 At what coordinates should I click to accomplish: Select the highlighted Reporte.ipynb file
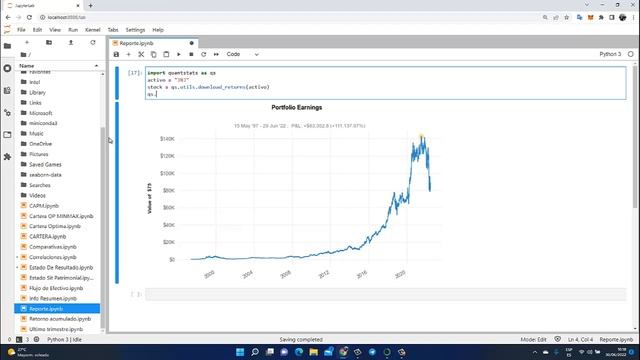(x=57, y=309)
